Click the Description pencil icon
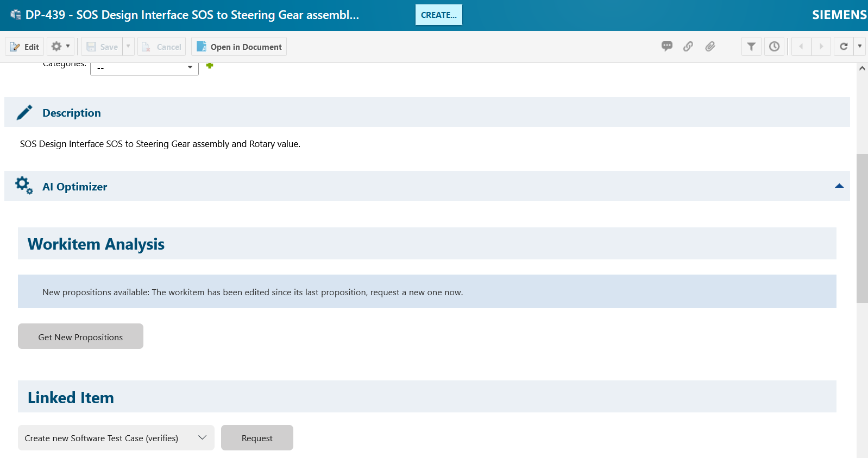 tap(24, 112)
